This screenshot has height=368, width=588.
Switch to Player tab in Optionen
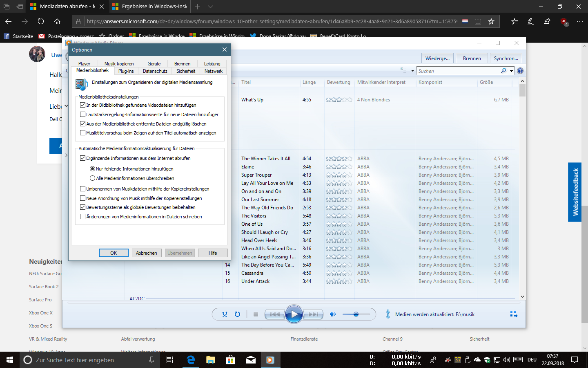(x=85, y=63)
